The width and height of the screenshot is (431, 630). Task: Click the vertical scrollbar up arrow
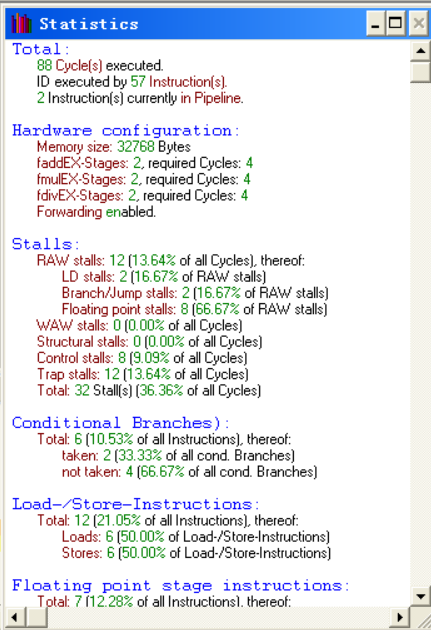tap(421, 51)
